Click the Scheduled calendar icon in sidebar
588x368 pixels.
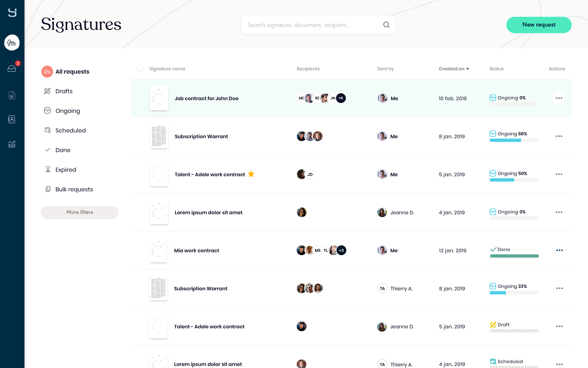48,130
